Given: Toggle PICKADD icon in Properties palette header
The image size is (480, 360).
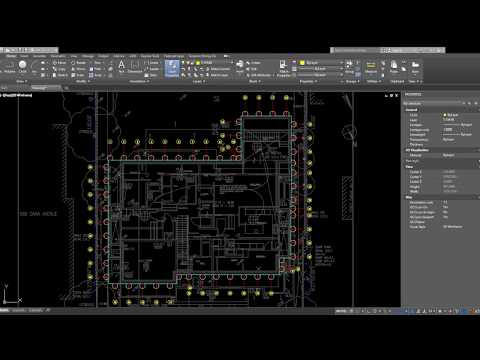Looking at the screenshot, I should 464,104.
